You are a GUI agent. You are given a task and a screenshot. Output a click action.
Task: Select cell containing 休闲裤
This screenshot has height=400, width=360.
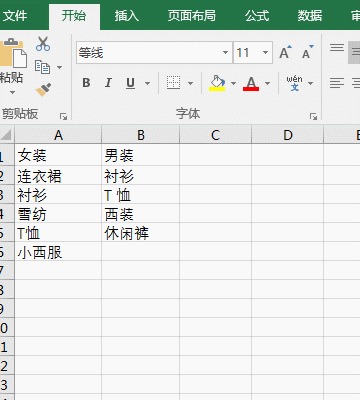point(141,233)
